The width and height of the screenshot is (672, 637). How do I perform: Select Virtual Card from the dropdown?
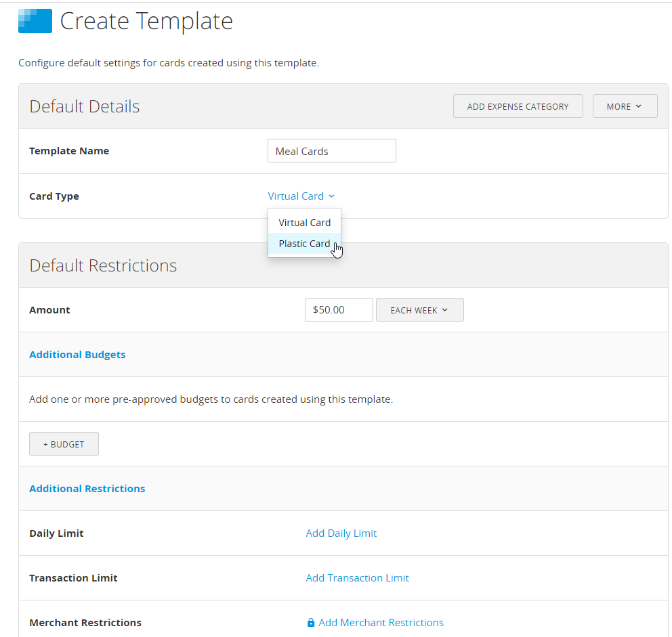click(304, 222)
